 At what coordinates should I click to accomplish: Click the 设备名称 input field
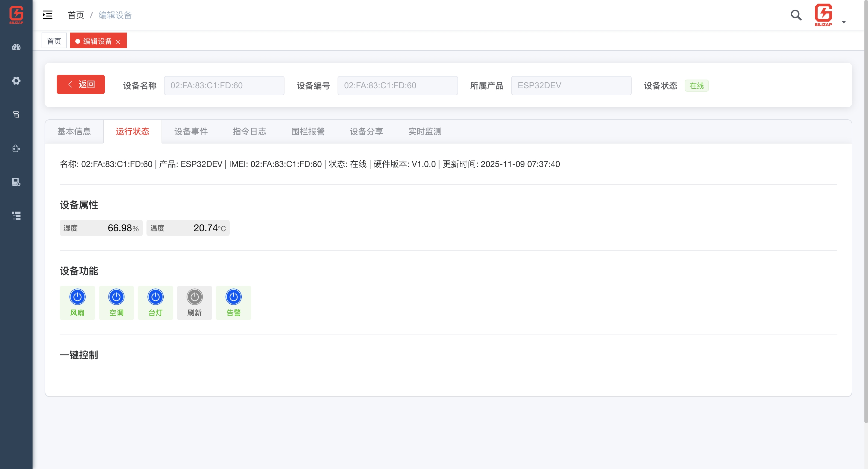coord(224,86)
